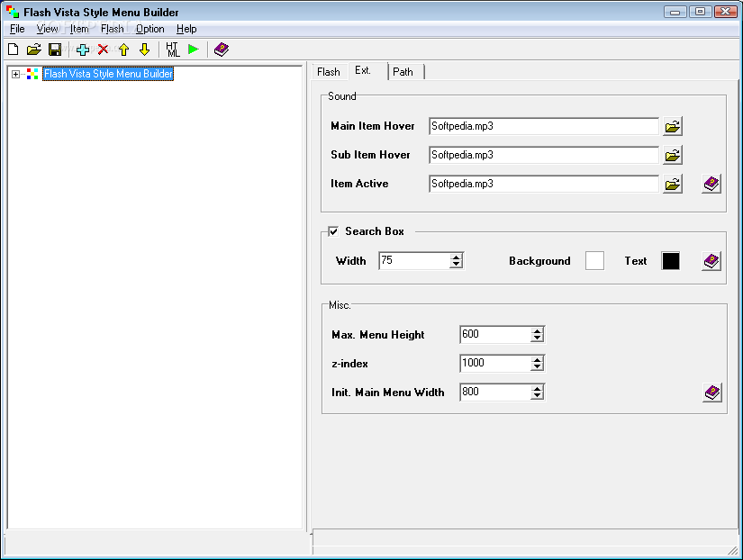Image resolution: width=743 pixels, height=560 pixels.
Task: Click the Init. Main Menu Width field
Action: [x=495, y=393]
